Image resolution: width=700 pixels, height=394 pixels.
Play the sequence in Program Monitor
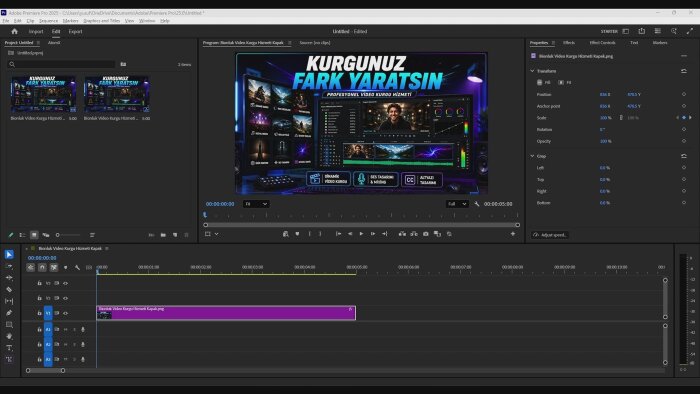click(x=361, y=234)
